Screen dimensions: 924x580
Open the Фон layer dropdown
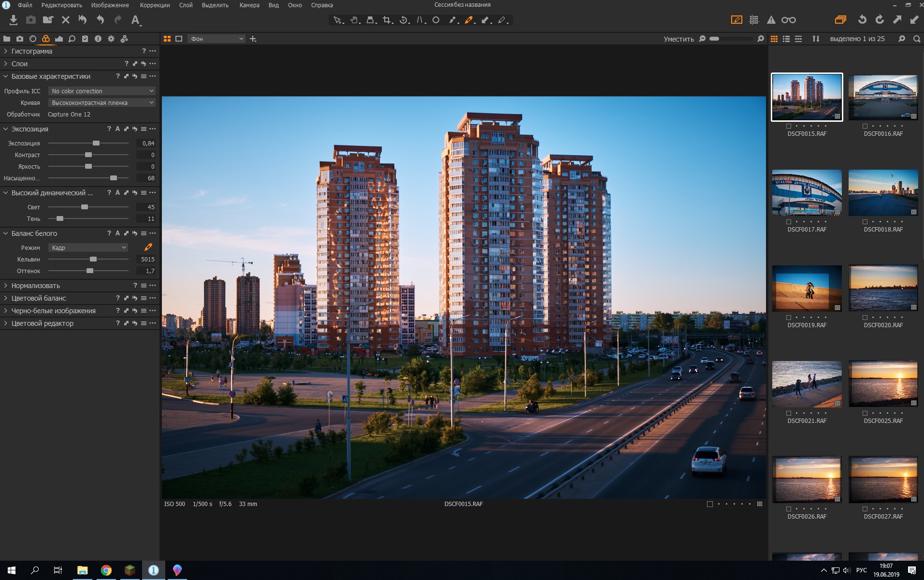[217, 39]
